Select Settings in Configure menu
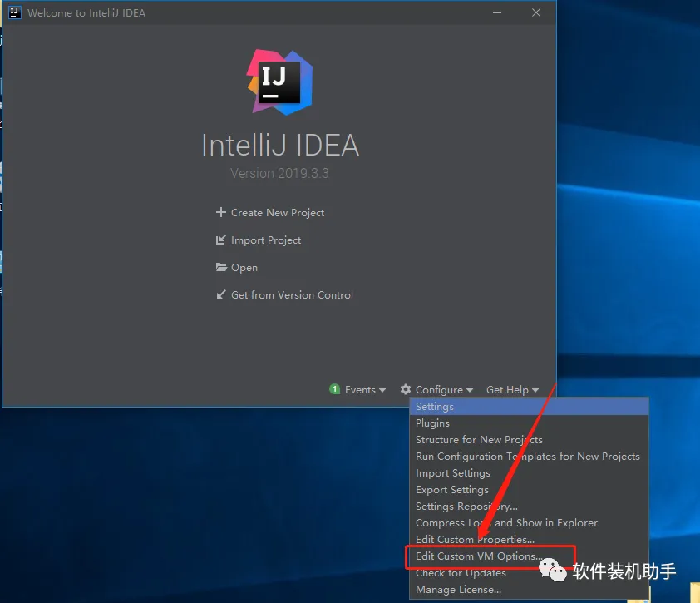 [x=529, y=407]
